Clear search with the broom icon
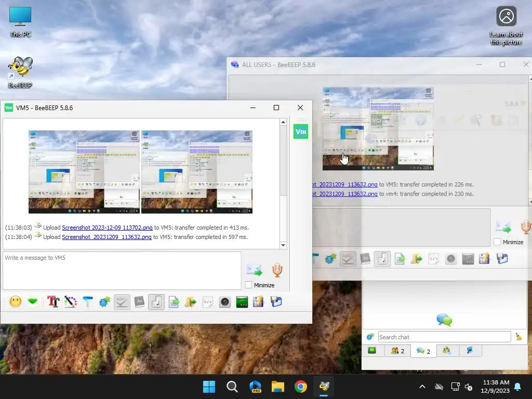The image size is (532, 399). (x=519, y=337)
